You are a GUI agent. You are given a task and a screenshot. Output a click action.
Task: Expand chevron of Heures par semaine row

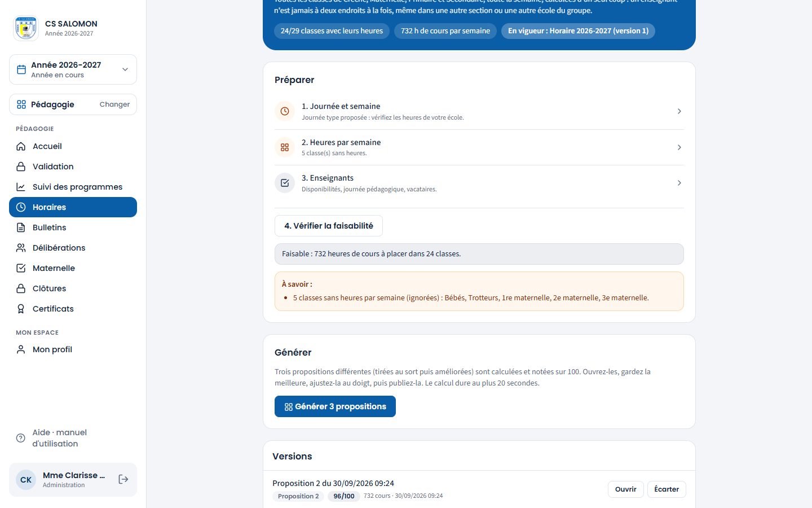pos(679,147)
